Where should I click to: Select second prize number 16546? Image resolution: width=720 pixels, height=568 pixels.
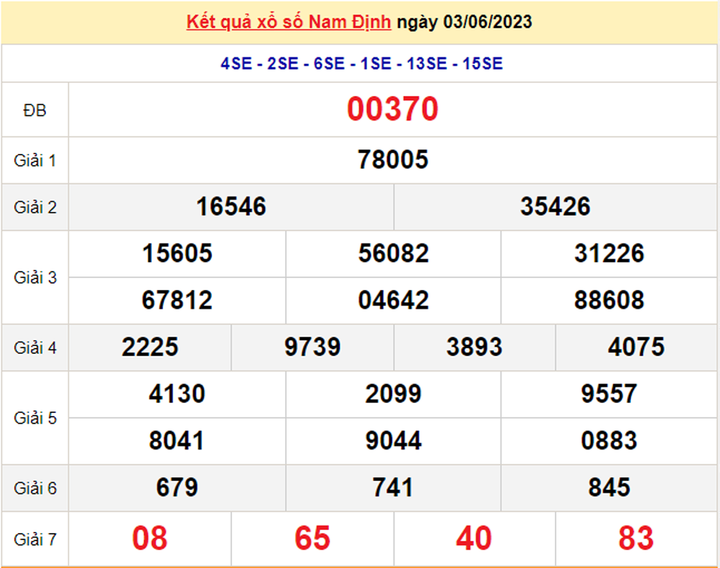[231, 207]
